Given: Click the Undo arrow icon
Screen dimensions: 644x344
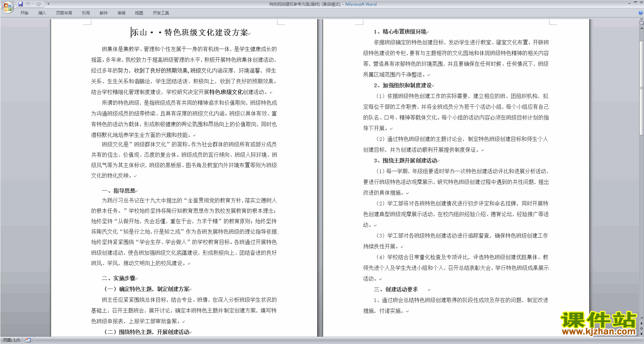Looking at the screenshot, I should tap(28, 4).
